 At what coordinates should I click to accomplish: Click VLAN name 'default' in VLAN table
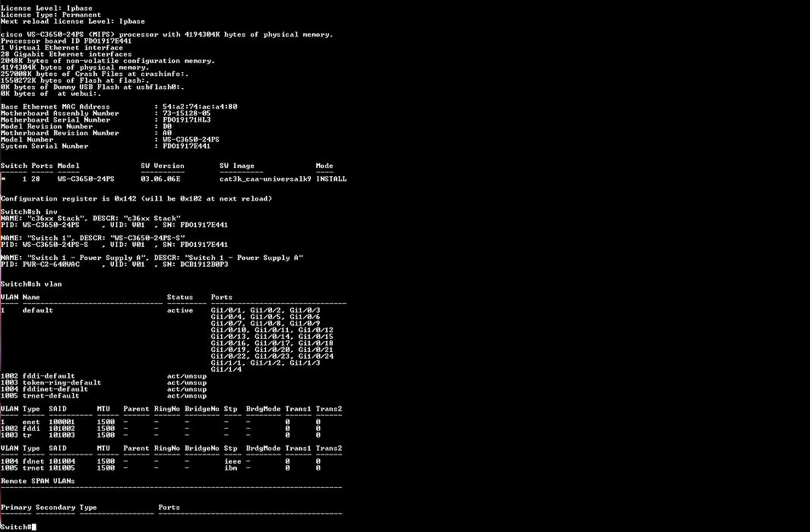38,310
